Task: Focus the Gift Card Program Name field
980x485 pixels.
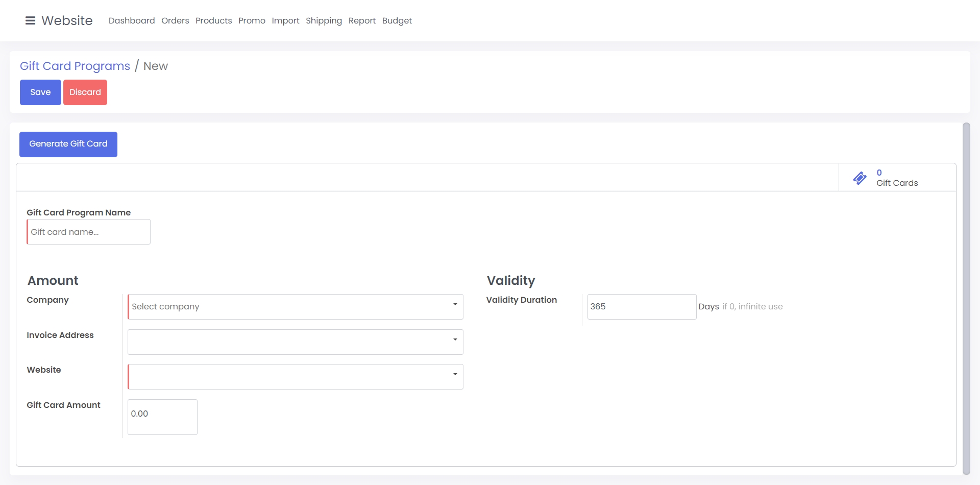Action: pyautogui.click(x=89, y=232)
